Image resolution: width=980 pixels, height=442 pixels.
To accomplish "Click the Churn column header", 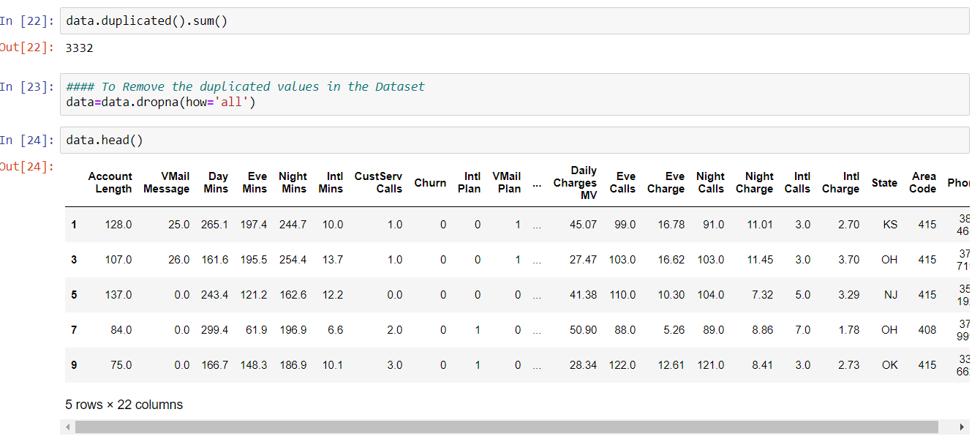I will point(430,183).
